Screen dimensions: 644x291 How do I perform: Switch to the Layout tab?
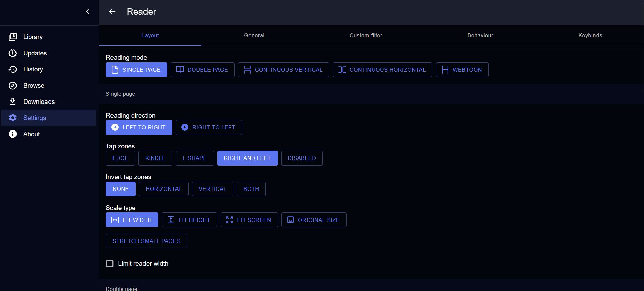point(150,35)
